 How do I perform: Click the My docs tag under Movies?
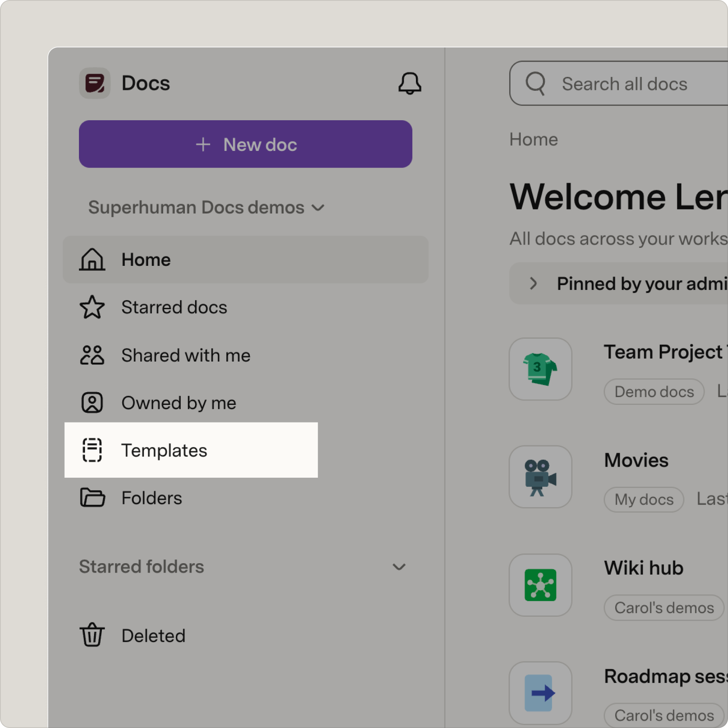point(644,500)
